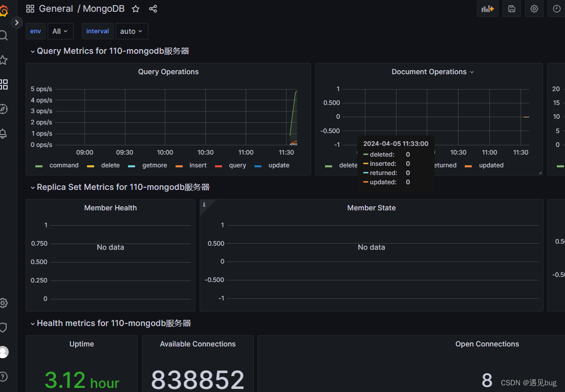Screen dimensions: 565x392
Task: Click the green command color swatch in the legend
Action: pos(38,165)
